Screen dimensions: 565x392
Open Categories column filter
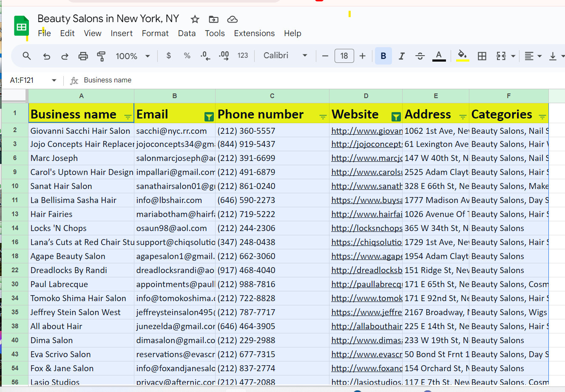point(542,117)
